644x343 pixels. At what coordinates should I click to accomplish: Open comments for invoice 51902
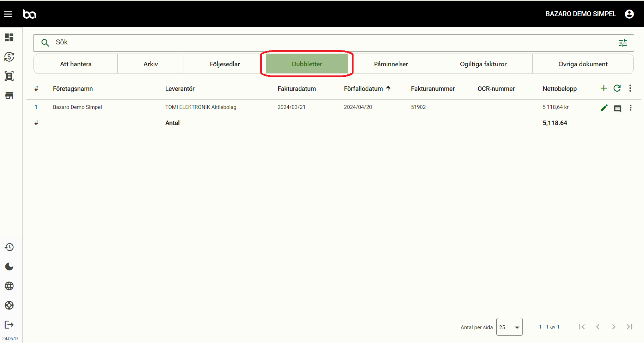618,109
